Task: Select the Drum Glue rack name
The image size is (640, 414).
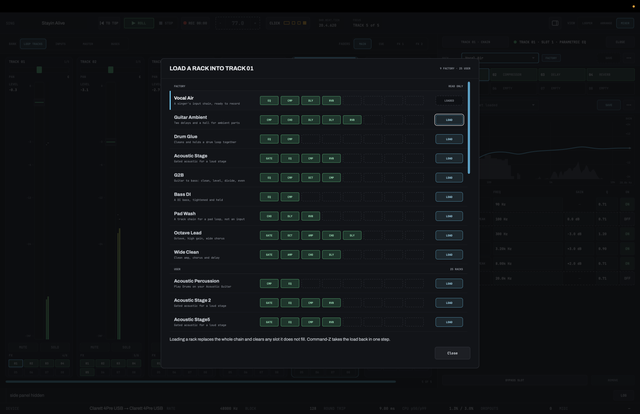Action: [185, 136]
